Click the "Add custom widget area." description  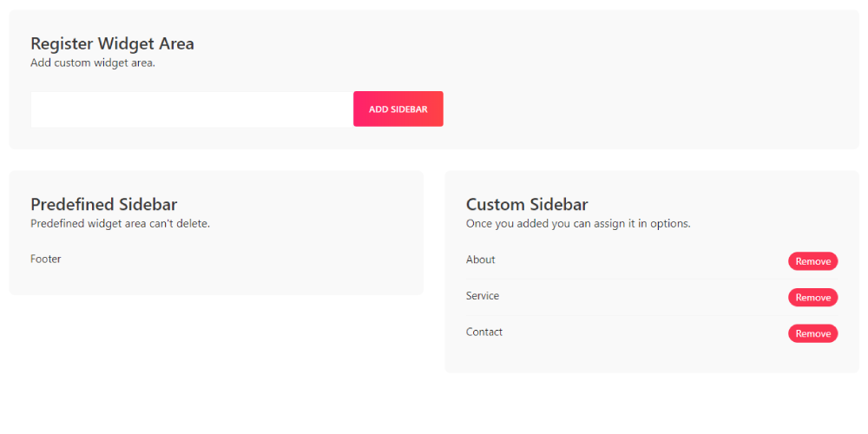point(93,62)
